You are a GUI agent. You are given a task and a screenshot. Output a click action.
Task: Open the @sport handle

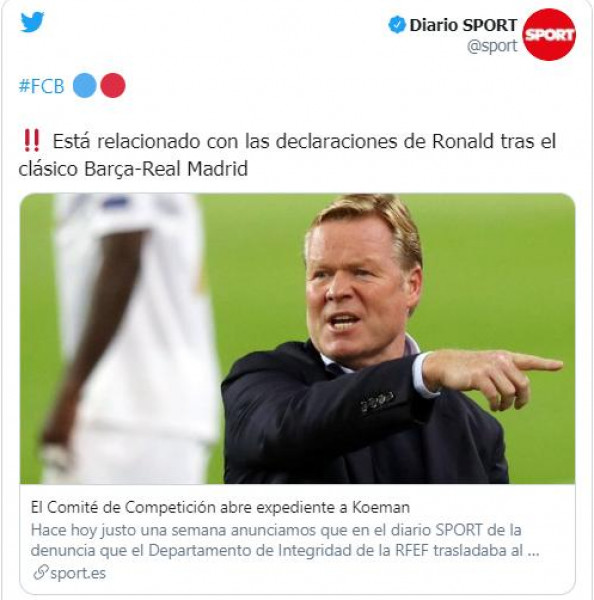[x=492, y=46]
